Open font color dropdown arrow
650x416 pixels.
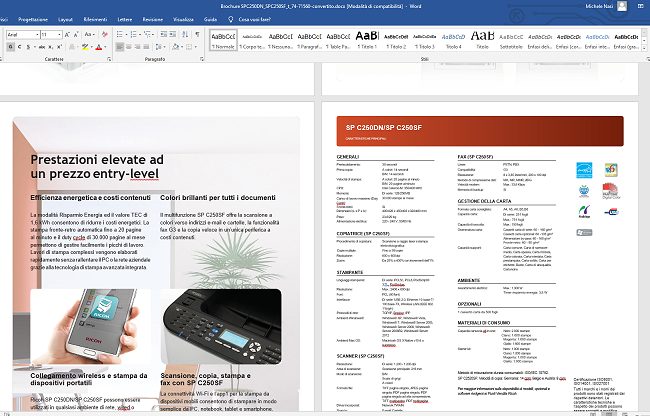pyautogui.click(x=105, y=47)
